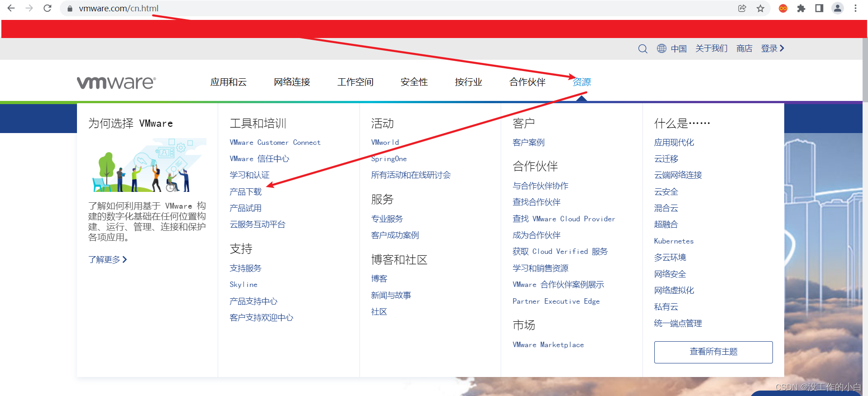Open 查找合作伙伴 link
This screenshot has height=396, width=868.
click(537, 202)
